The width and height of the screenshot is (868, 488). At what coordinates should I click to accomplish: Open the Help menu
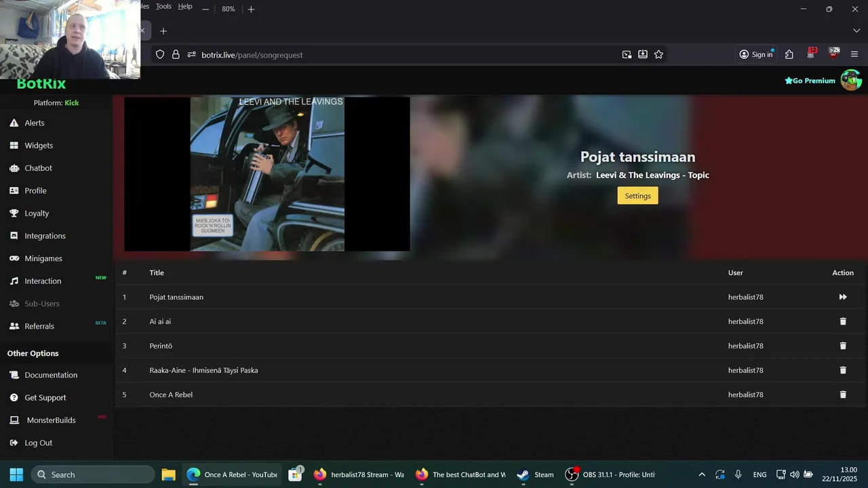(185, 6)
